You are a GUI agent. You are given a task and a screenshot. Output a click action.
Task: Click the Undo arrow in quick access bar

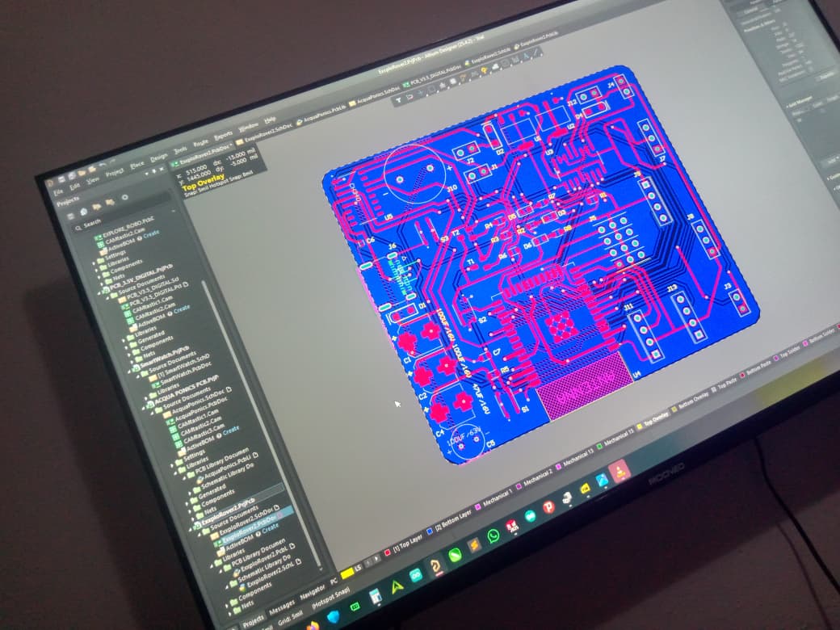[101, 164]
